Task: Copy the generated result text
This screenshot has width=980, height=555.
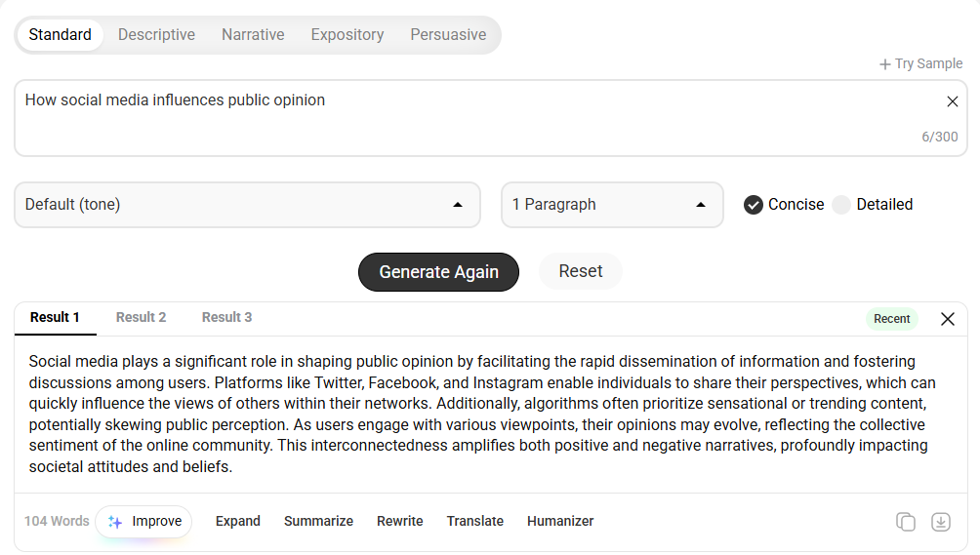Action: coord(906,521)
